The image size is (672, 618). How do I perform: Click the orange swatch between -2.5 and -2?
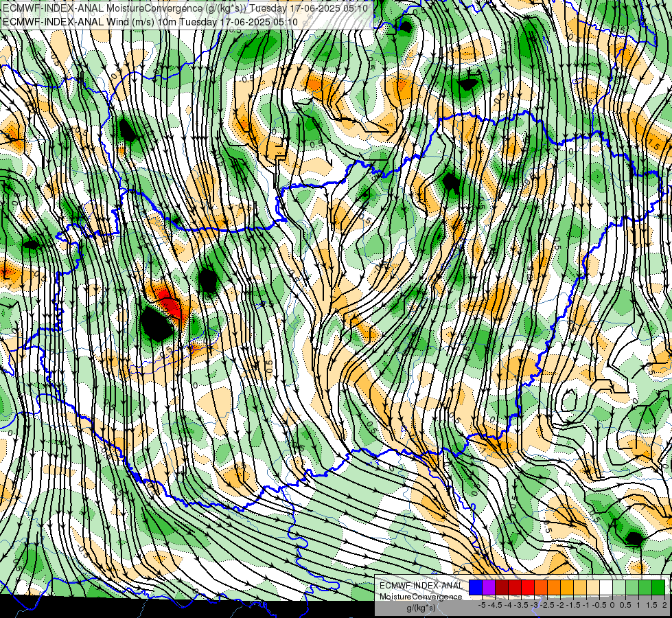(x=554, y=587)
